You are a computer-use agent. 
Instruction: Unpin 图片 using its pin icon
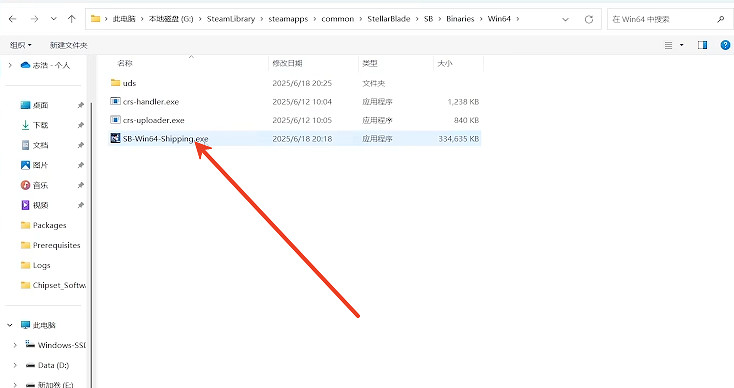81,165
